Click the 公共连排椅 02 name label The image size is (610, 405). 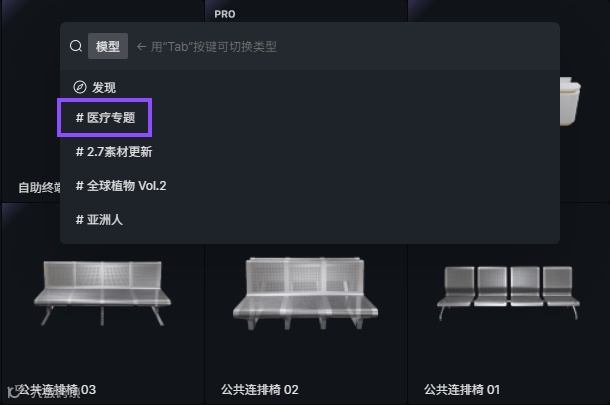[260, 389]
